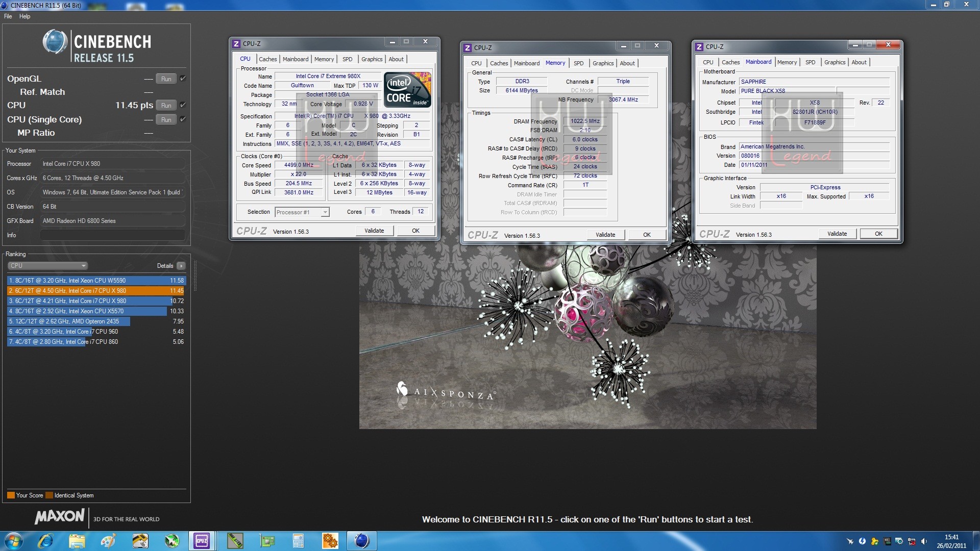Open the Calculator icon in taskbar
Image resolution: width=980 pixels, height=551 pixels.
(298, 541)
